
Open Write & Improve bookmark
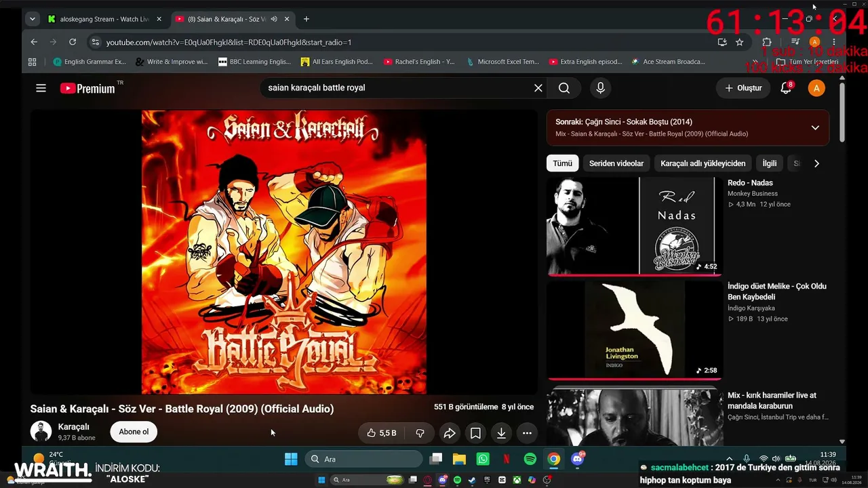(x=172, y=62)
